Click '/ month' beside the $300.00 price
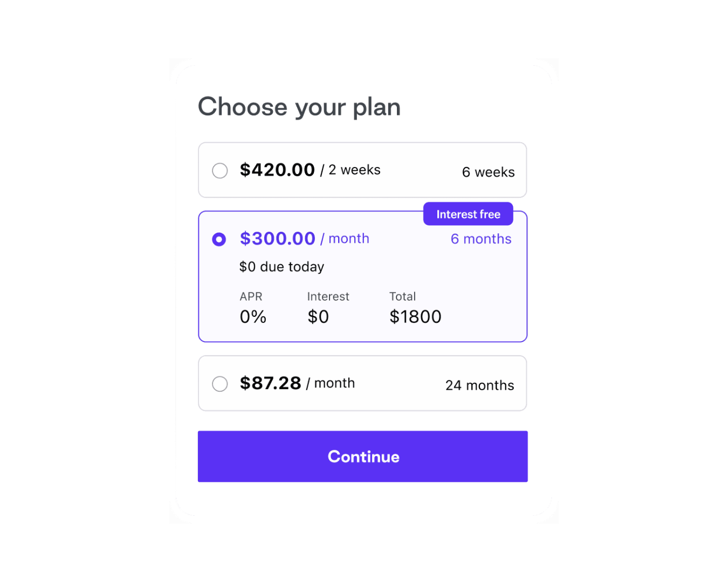The width and height of the screenshot is (728, 582). click(x=345, y=239)
